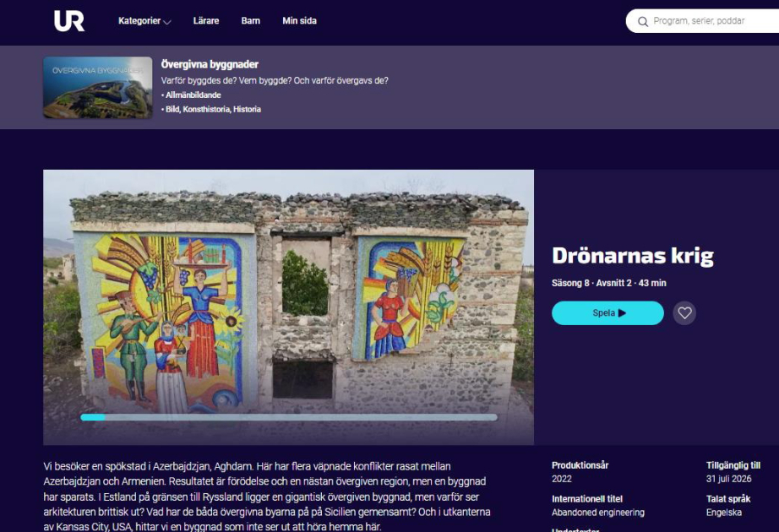Expand the Kategorier dropdown menu

[139, 21]
